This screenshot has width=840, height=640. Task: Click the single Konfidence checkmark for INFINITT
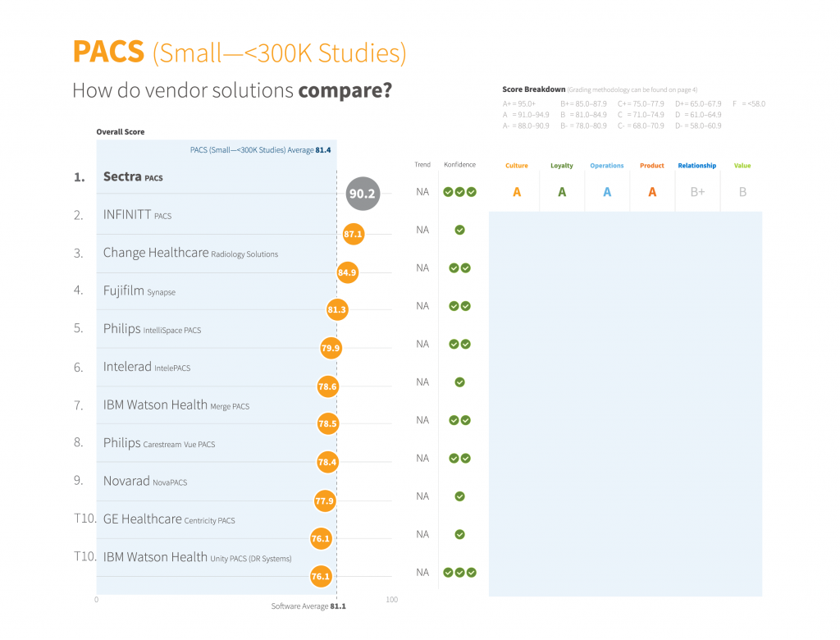[x=459, y=230]
